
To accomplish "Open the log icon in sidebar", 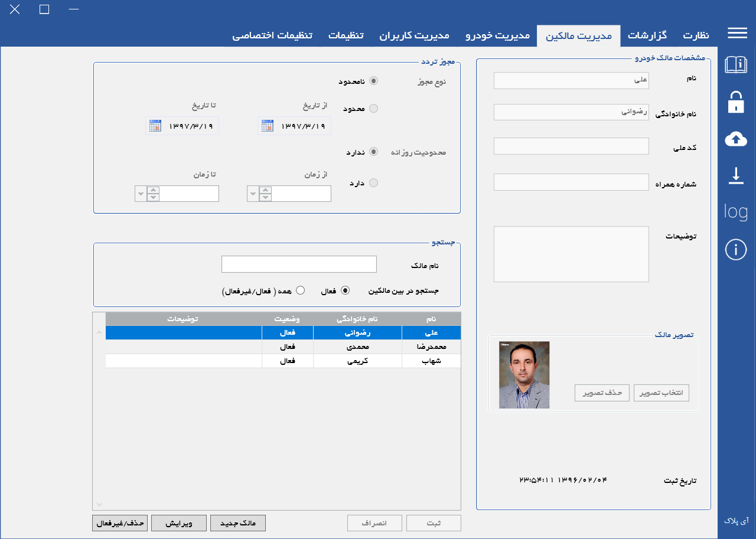I will 736,211.
